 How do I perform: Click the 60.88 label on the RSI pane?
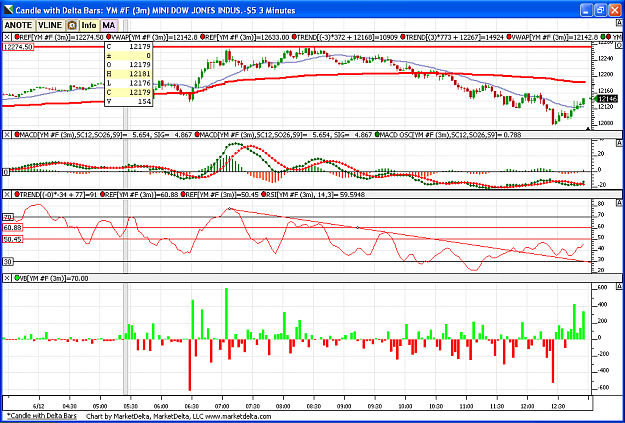13,228
